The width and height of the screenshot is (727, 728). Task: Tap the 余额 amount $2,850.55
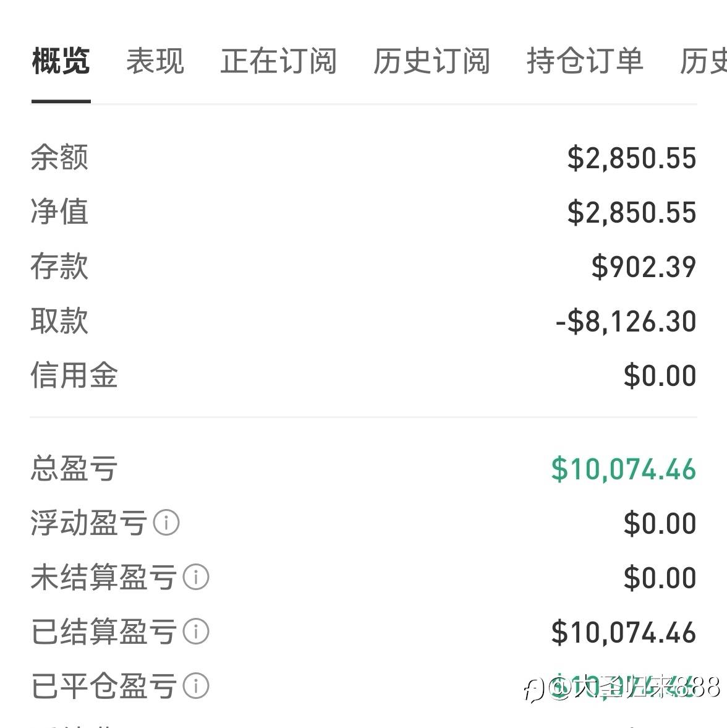coord(631,158)
